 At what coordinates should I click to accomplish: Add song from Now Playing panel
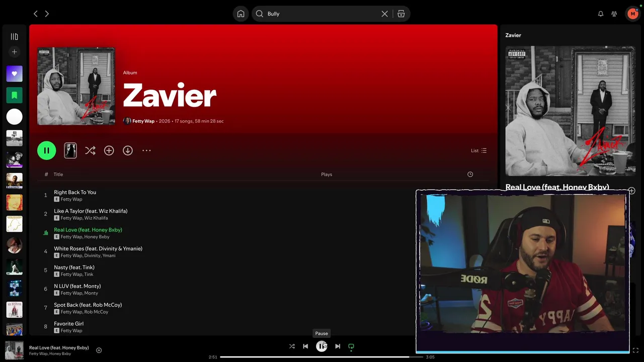pyautogui.click(x=631, y=191)
